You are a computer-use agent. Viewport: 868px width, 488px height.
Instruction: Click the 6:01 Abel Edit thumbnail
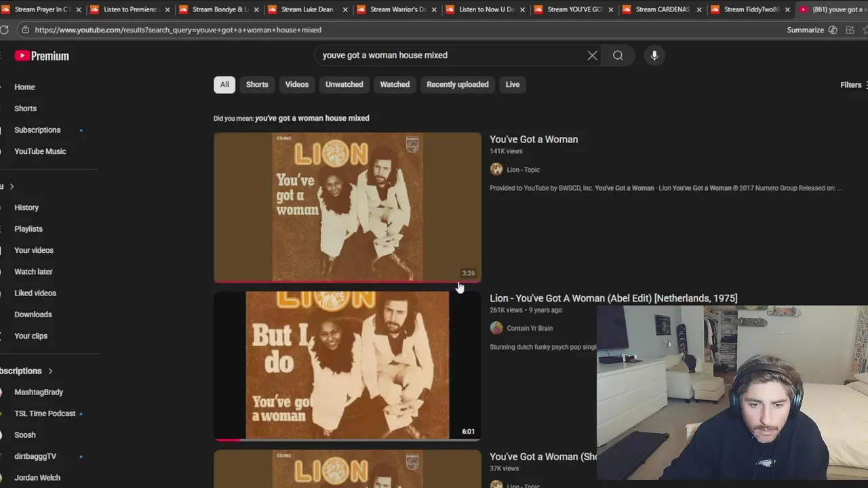(347, 366)
